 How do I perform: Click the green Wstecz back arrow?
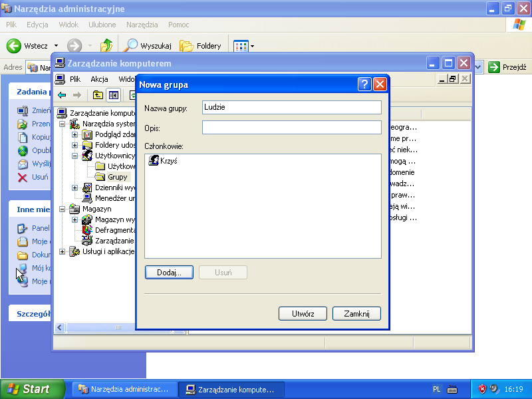pyautogui.click(x=14, y=46)
